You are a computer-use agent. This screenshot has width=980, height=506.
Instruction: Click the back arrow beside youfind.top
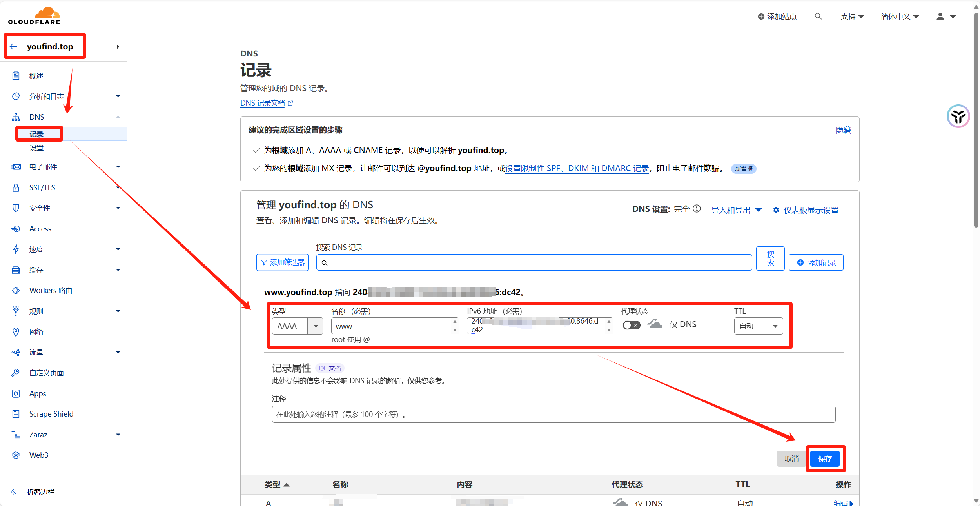[14, 47]
